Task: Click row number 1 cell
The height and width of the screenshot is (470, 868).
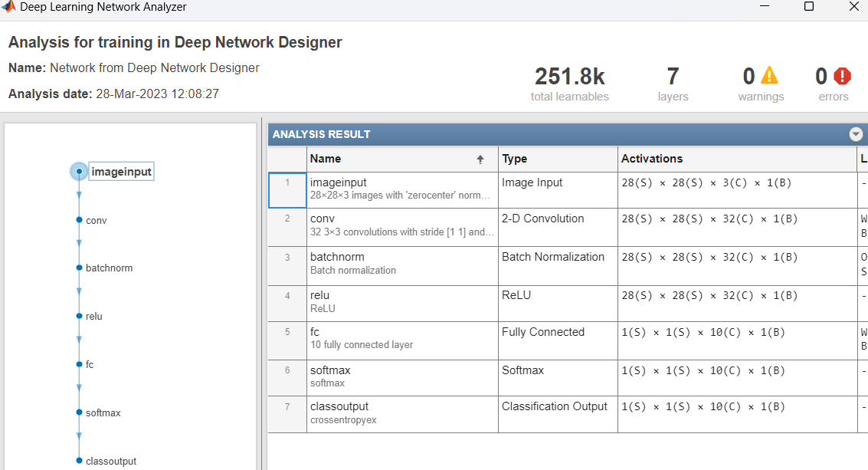Action: tap(287, 190)
